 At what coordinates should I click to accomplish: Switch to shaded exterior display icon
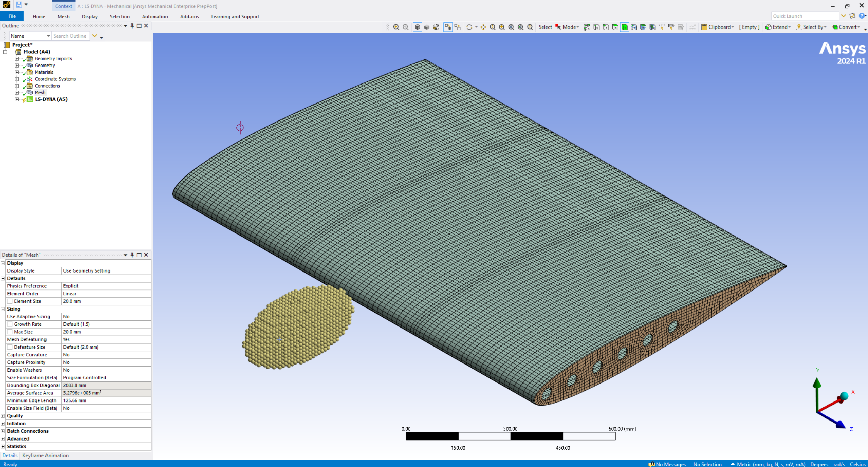click(x=427, y=27)
